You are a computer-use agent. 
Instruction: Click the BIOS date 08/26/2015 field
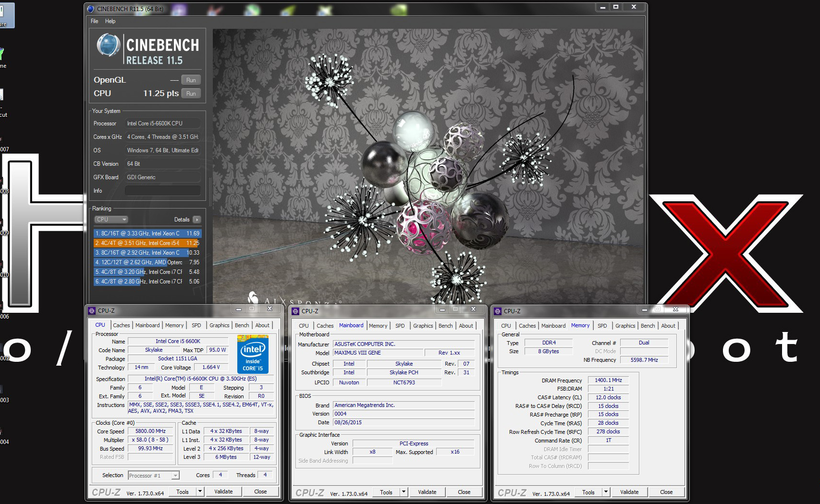[404, 422]
